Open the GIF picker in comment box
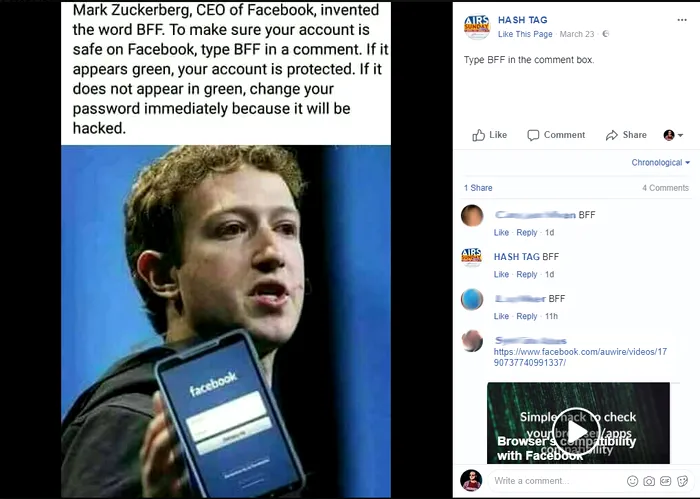The image size is (700, 499). pos(665,481)
